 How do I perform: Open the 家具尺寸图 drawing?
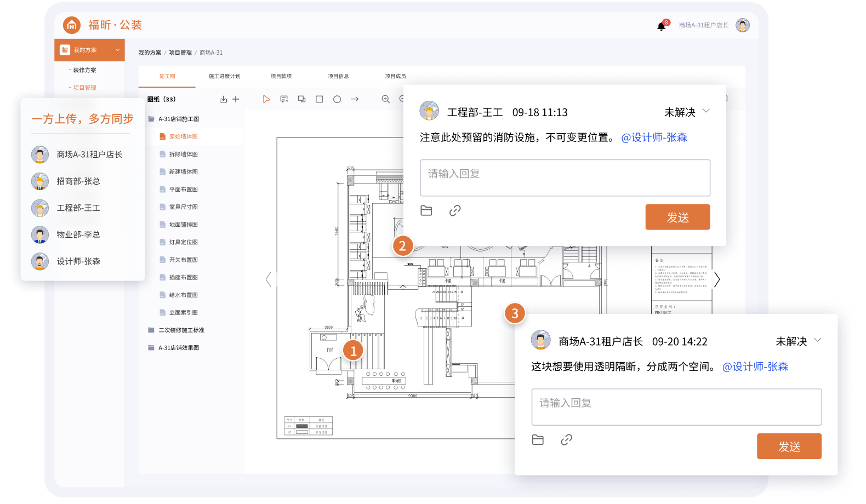(x=184, y=207)
